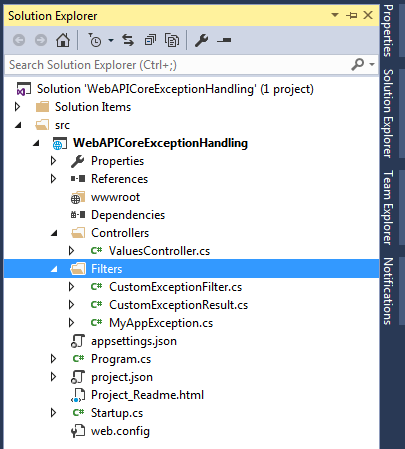Open Pending Changes Filter dropdown arrow

111,41
